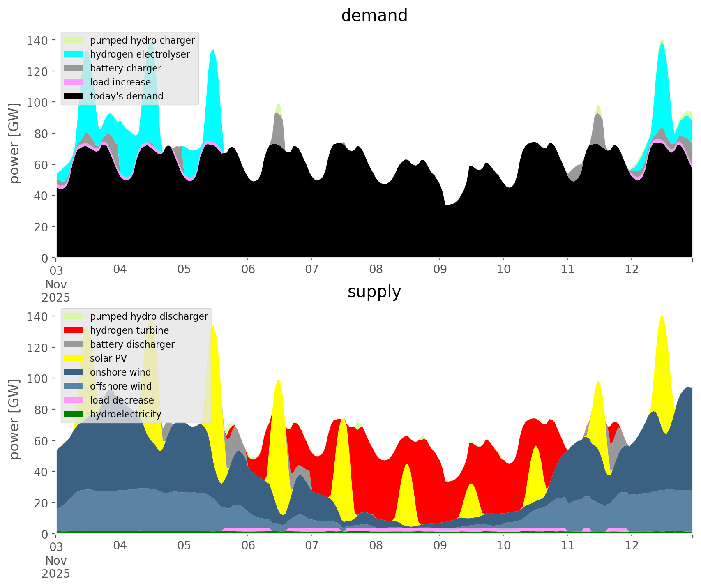This screenshot has height=588, width=701.
Task: Click date tick 06 on supply chart axis
Action: (248, 546)
